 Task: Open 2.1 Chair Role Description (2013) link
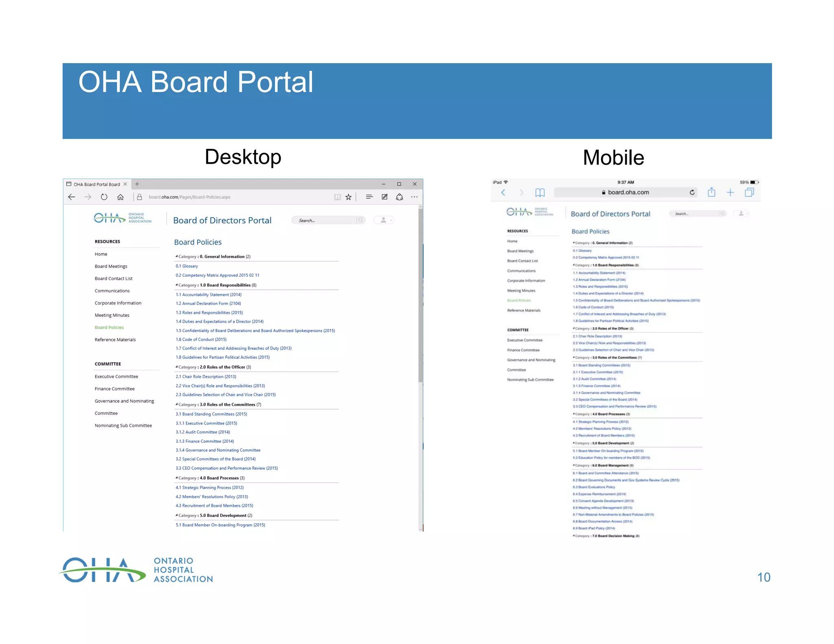click(x=206, y=377)
